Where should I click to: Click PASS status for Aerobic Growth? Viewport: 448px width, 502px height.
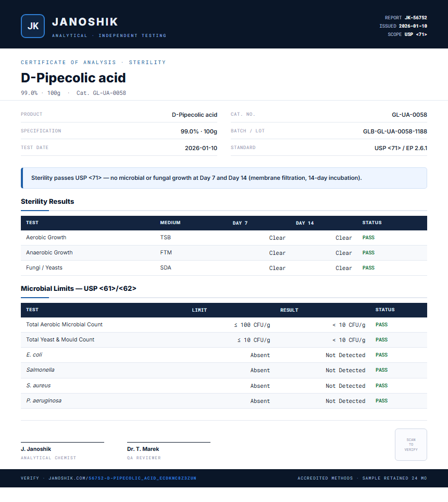tap(368, 238)
